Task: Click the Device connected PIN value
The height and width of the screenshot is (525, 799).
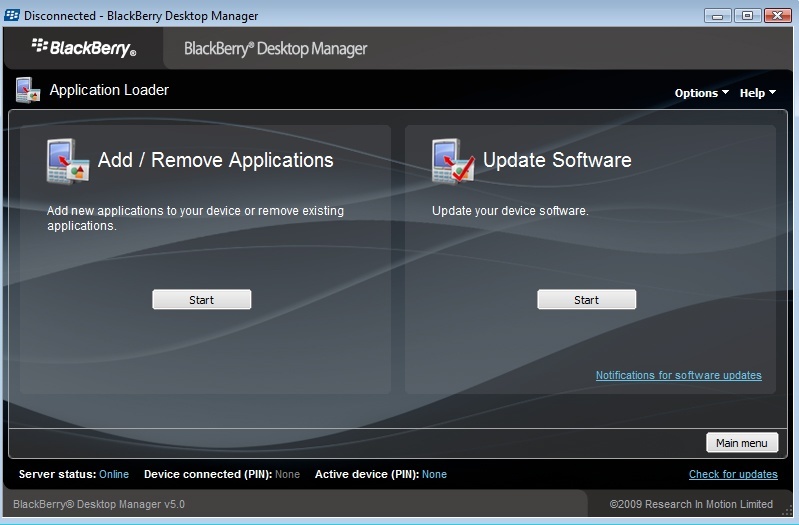Action: click(287, 474)
